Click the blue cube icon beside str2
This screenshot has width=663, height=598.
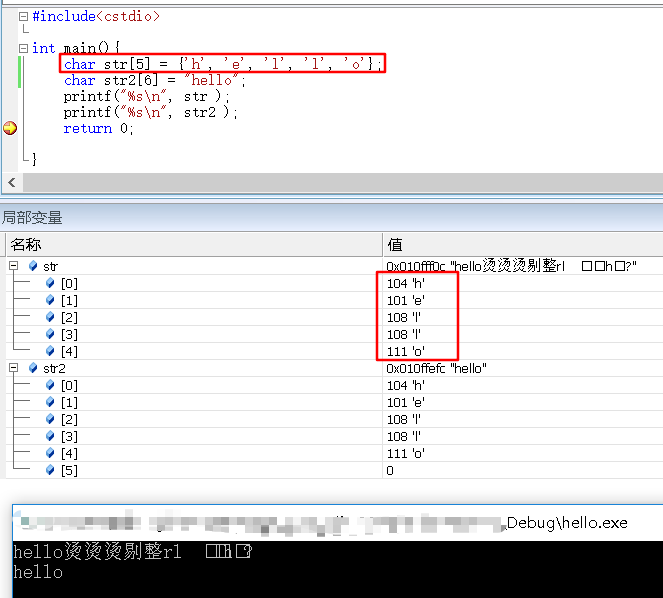click(x=33, y=368)
